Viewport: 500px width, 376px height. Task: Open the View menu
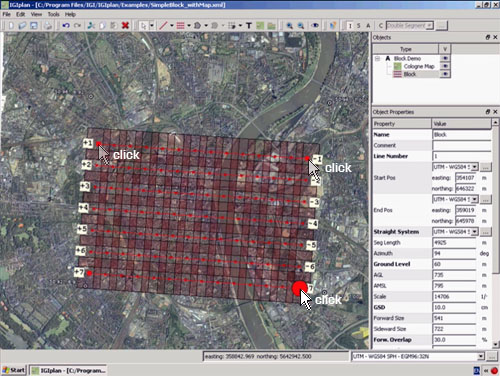pos(36,14)
